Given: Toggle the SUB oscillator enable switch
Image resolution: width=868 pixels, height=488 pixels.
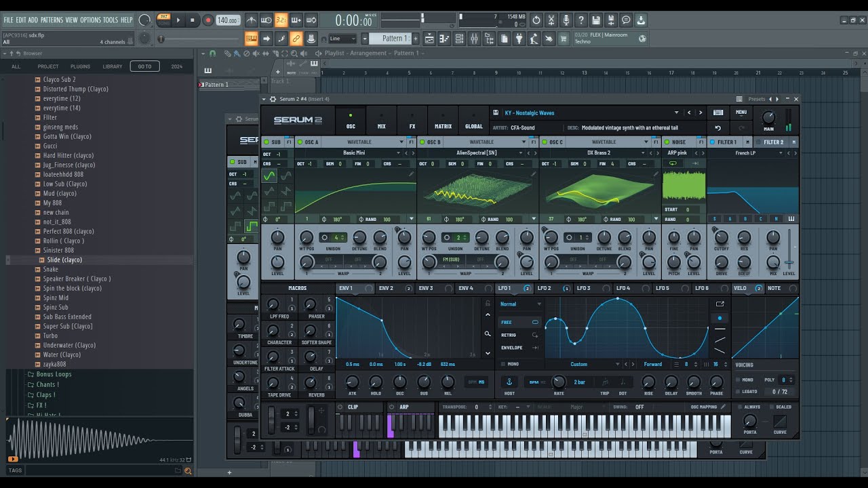Looking at the screenshot, I should (x=267, y=142).
